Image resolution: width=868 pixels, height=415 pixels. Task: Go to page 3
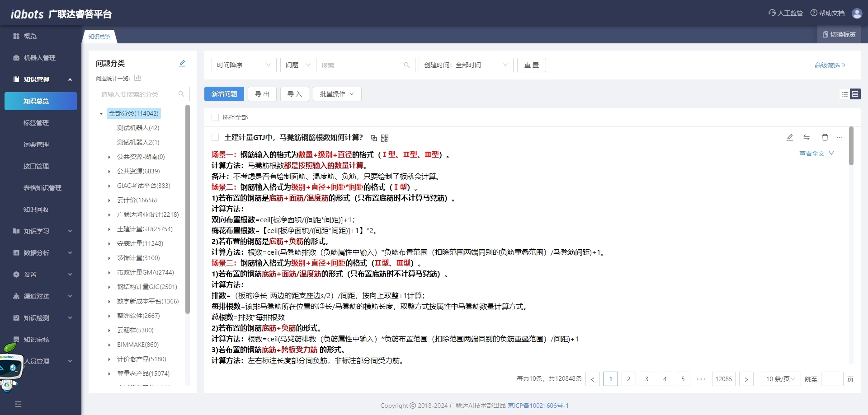[x=647, y=379]
